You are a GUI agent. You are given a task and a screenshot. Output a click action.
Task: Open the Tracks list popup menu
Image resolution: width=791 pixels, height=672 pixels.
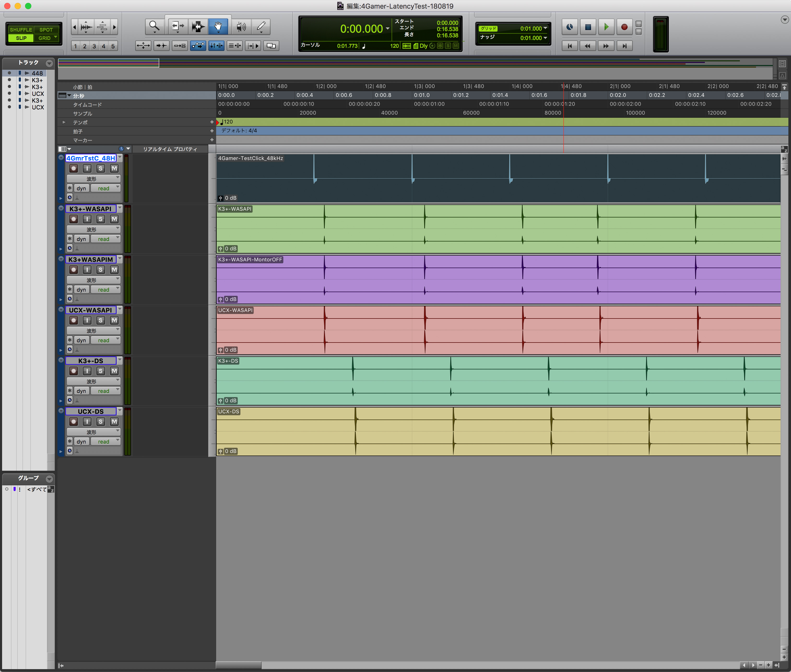(x=49, y=63)
